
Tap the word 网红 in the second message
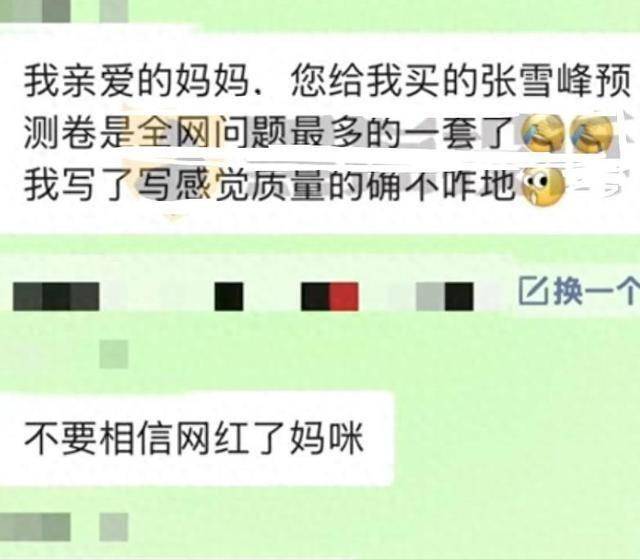coord(212,439)
